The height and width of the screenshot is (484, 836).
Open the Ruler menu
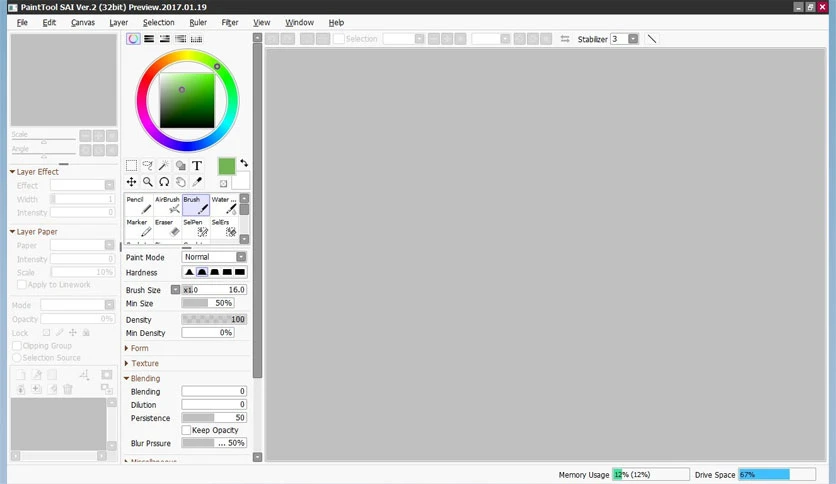pos(198,22)
